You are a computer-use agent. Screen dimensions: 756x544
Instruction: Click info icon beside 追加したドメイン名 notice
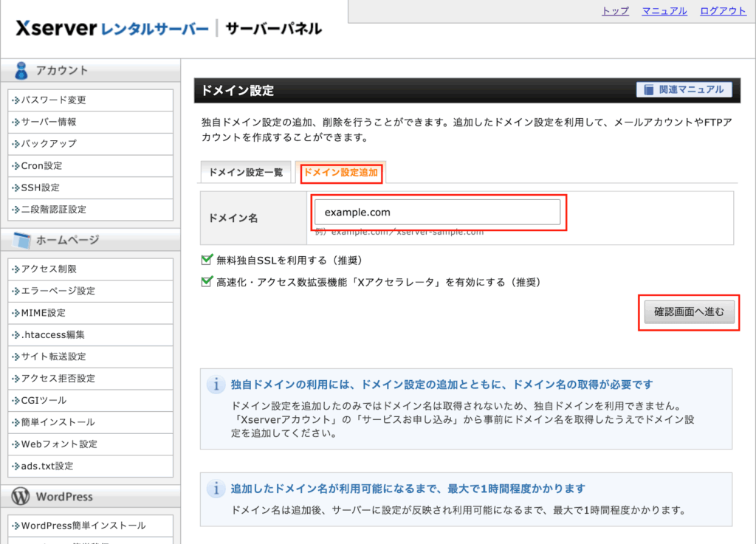pos(216,489)
